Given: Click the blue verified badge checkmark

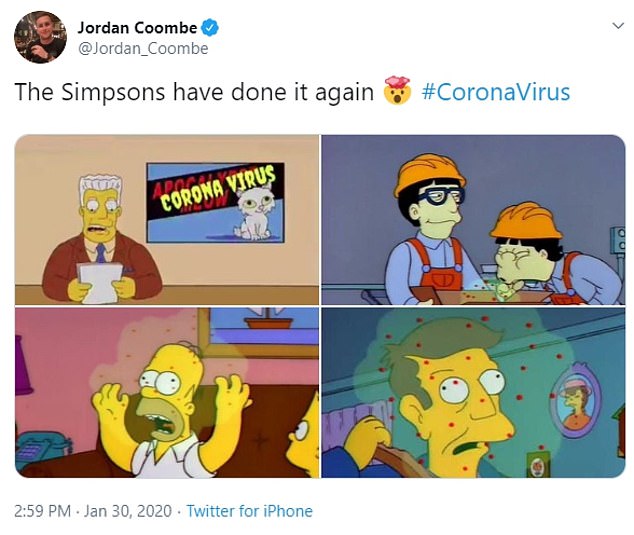Looking at the screenshot, I should (210, 27).
